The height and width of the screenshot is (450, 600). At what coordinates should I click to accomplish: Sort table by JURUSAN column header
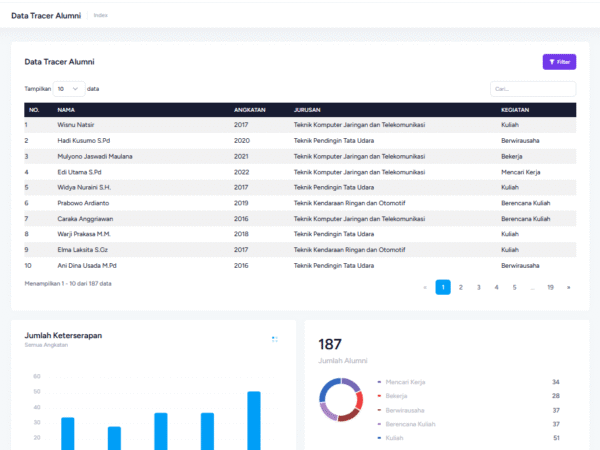pos(307,110)
